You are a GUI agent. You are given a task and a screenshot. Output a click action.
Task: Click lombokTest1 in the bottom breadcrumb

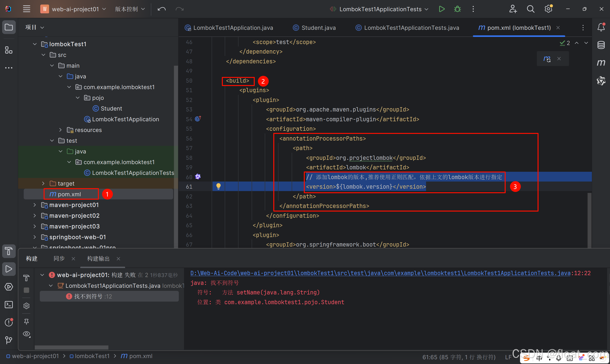click(92, 356)
